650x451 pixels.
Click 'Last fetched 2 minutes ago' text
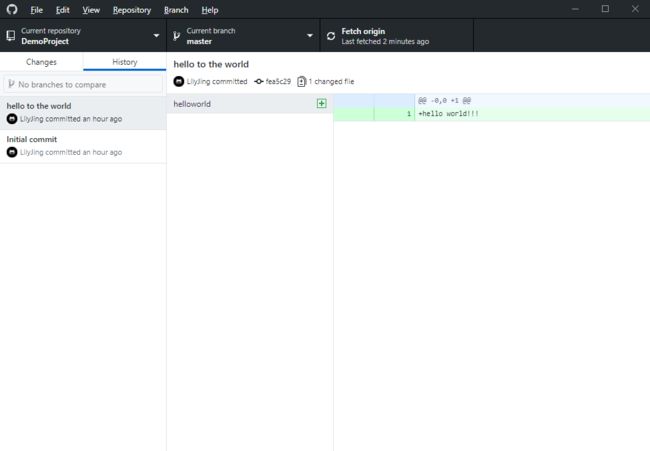pos(385,41)
